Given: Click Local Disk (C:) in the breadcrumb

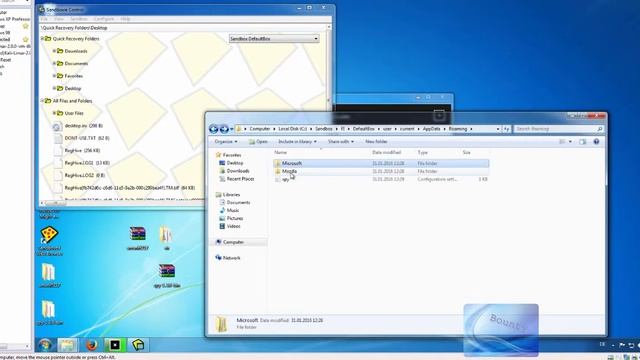Looking at the screenshot, I should pos(292,129).
